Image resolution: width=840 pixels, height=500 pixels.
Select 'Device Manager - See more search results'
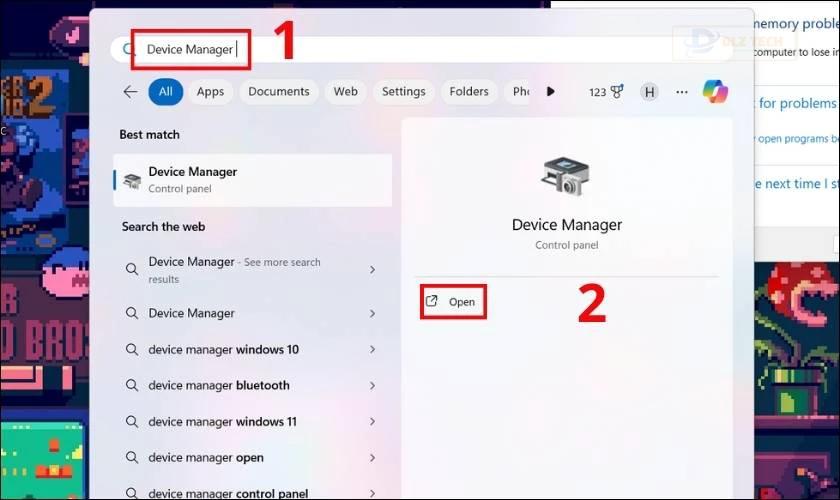(252, 270)
